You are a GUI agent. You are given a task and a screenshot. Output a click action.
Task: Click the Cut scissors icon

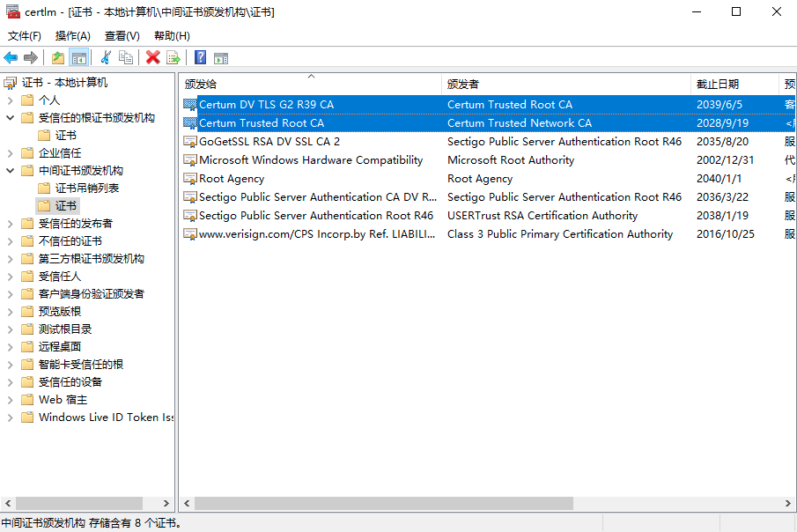(106, 58)
